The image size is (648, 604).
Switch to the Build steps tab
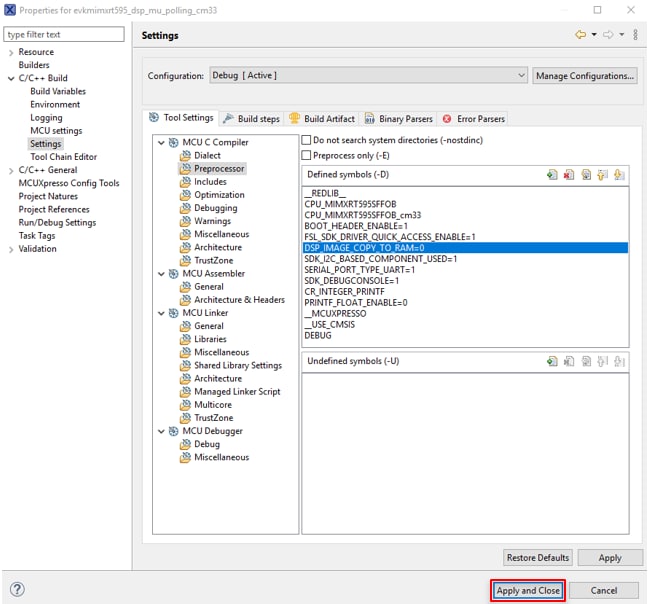point(251,119)
